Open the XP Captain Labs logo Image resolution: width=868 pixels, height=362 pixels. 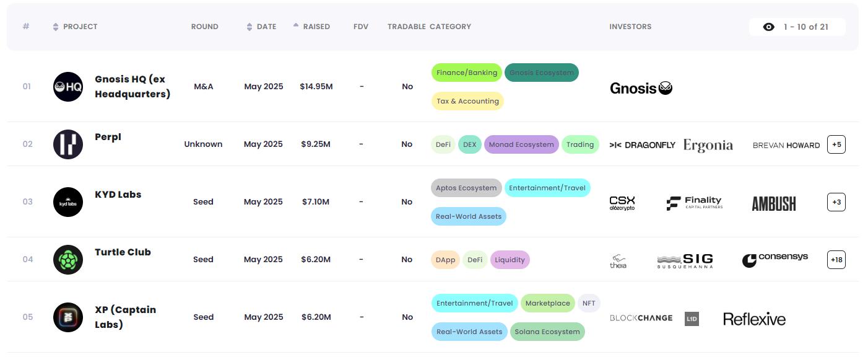coord(68,317)
